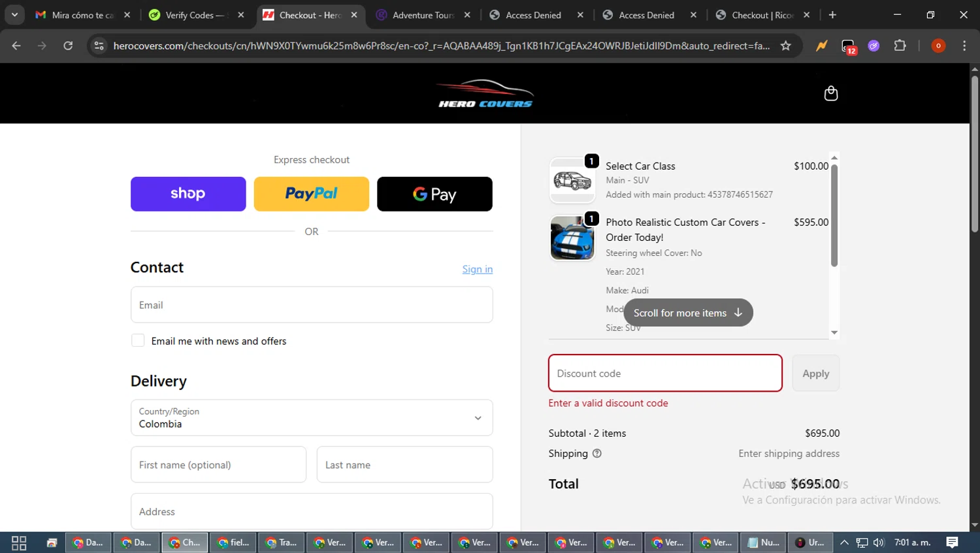The image size is (980, 553).
Task: Click the Hero Covers logo
Action: click(x=485, y=93)
